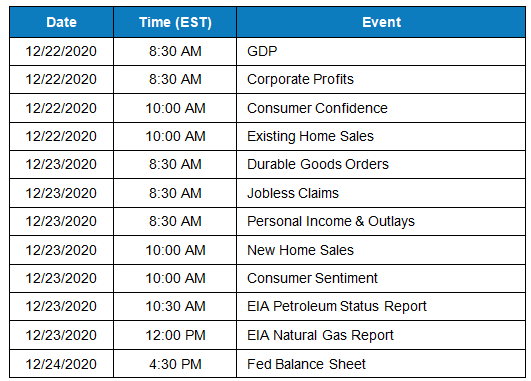Select the Corporate Profits event cell
531x381 pixels.
[381, 80]
